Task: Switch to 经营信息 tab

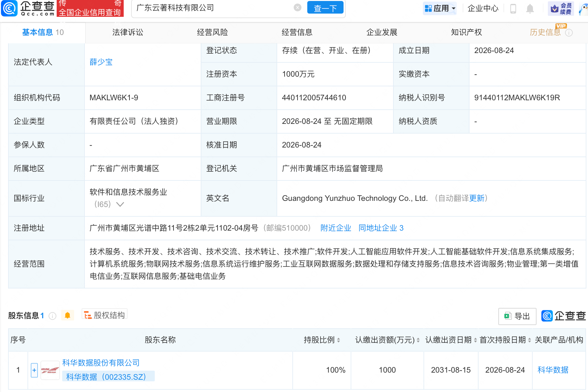Action: pos(297,32)
